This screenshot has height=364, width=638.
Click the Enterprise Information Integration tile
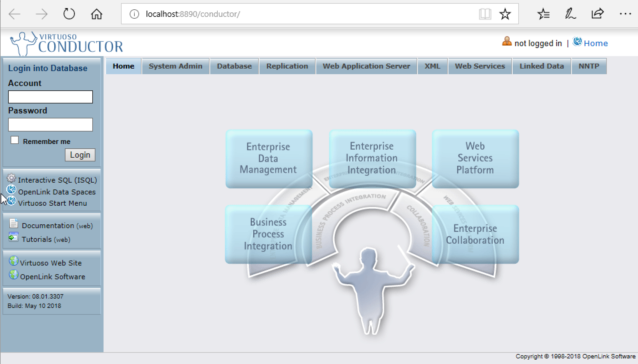click(x=372, y=159)
